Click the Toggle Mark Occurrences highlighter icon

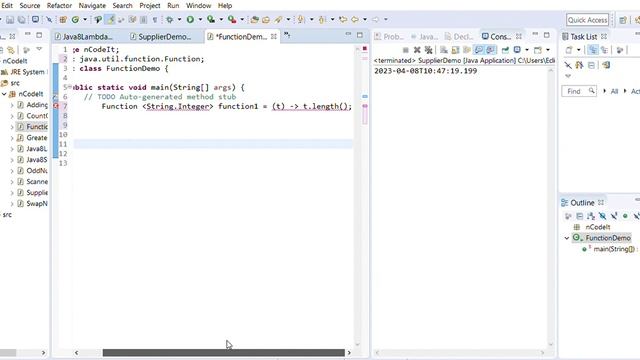click(110, 19)
